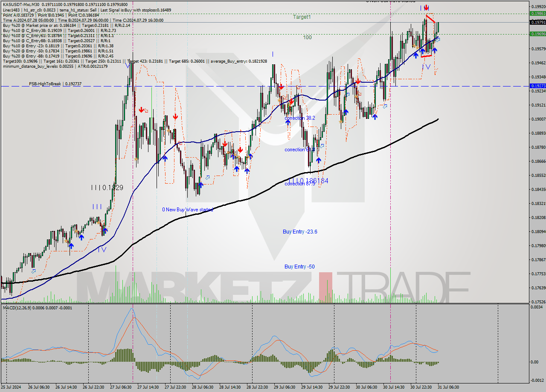Screen dimensions: 546x392
Task: Click the '26 Jul 14:30' time label
Action: (x=66, y=387)
